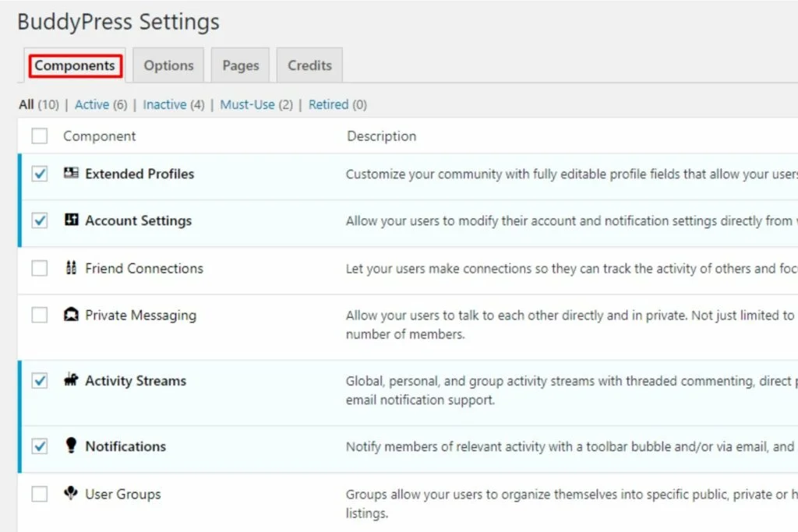Enable the Friend Connections checkbox
This screenshot has width=798, height=532.
click(x=40, y=269)
